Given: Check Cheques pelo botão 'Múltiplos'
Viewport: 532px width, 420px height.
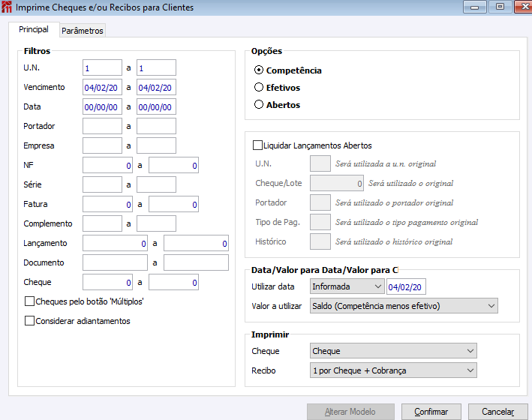Looking at the screenshot, I should pyautogui.click(x=30, y=301).
